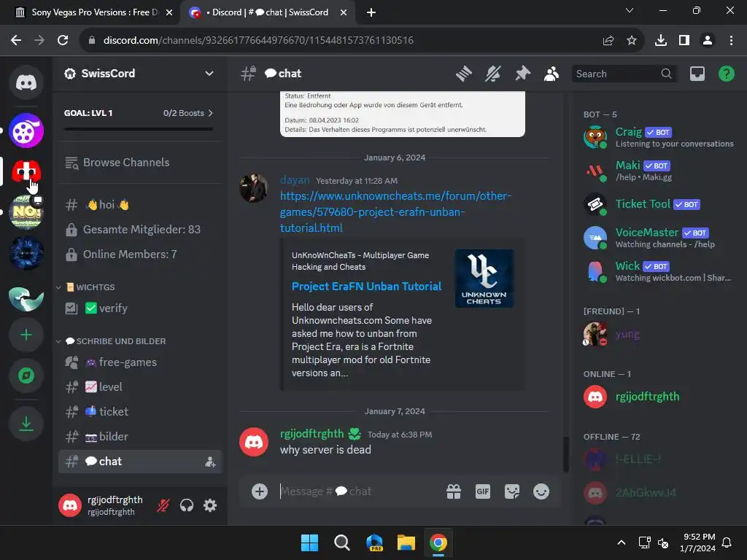Viewport: 747px width, 560px height.
Task: Toggle microphone mute in user panel
Action: [x=163, y=505]
